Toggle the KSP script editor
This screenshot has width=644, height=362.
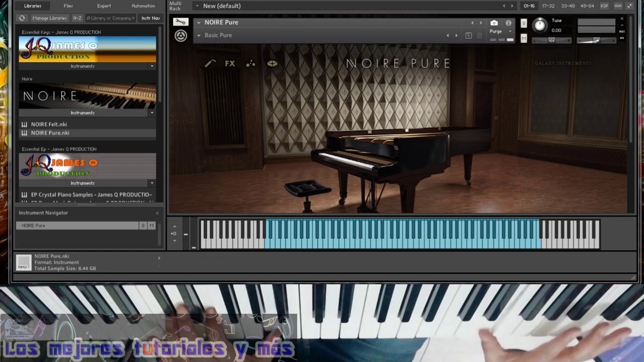click(x=604, y=6)
